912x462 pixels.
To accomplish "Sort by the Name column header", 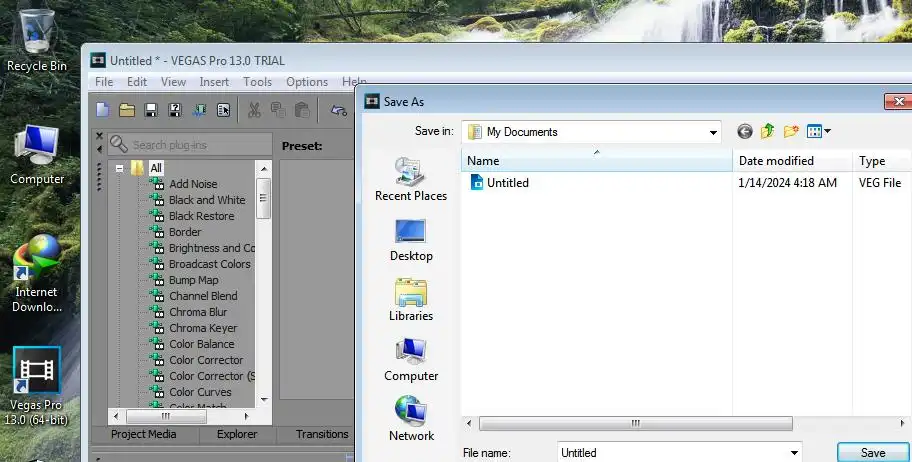I will point(597,161).
